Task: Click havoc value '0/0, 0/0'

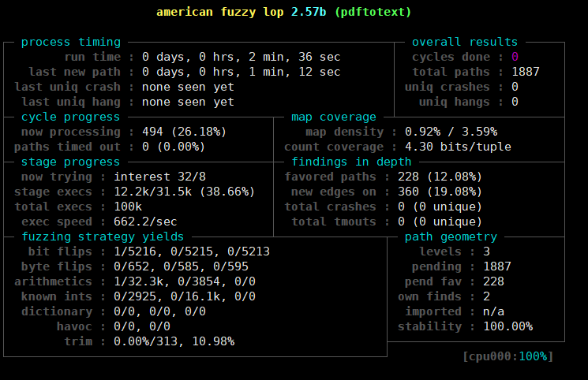Action: [142, 326]
